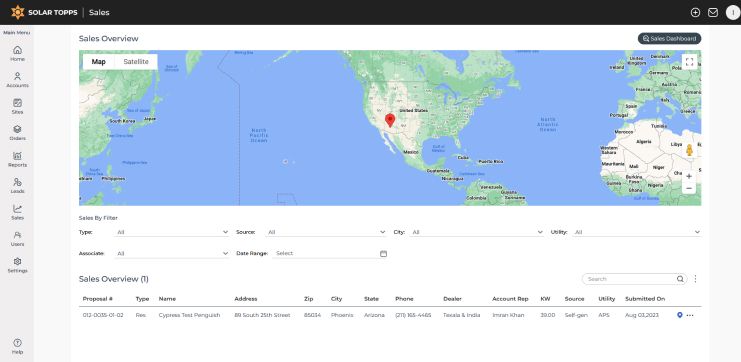Viewport: 741px width, 362px height.
Task: Zoom in the map with plus
Action: [x=689, y=176]
